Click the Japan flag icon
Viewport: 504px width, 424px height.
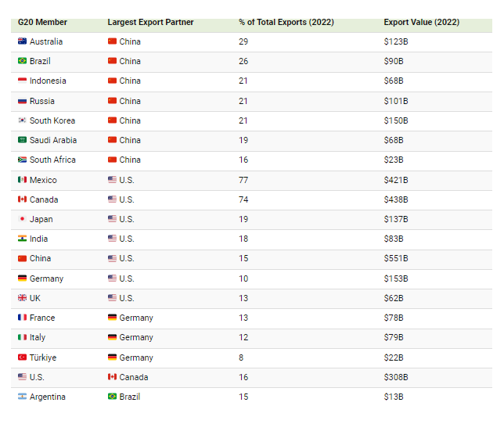tap(22, 219)
